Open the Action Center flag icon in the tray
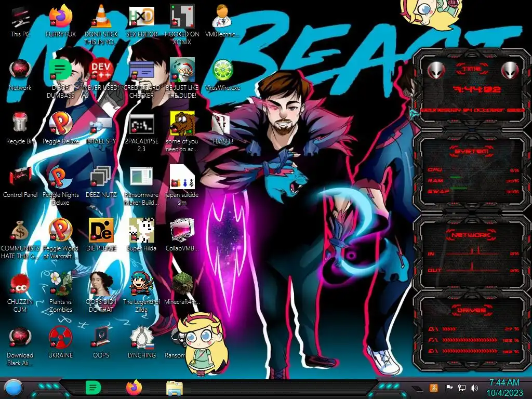This screenshot has height=399, width=532. coord(448,388)
